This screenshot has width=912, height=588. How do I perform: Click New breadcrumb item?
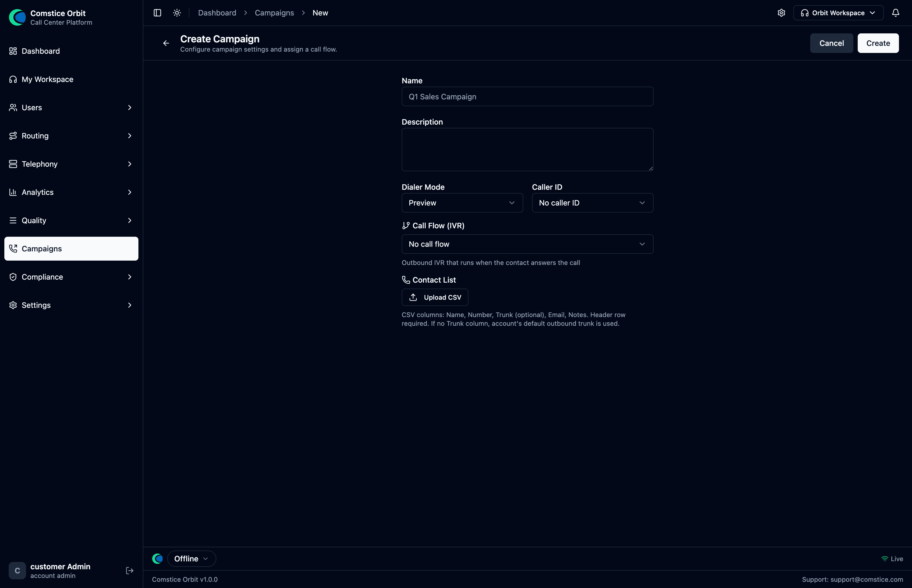[x=320, y=13]
